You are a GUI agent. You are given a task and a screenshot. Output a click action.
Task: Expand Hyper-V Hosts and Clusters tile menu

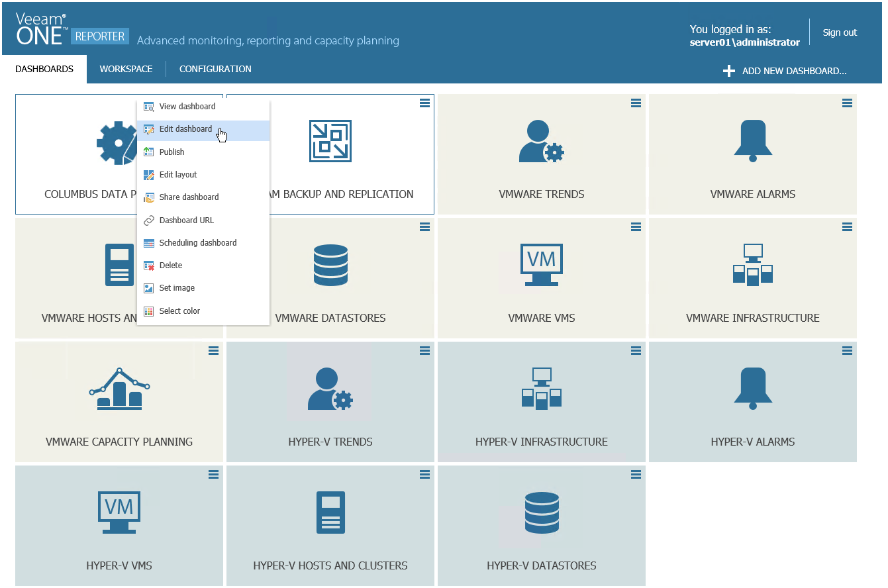tap(425, 474)
